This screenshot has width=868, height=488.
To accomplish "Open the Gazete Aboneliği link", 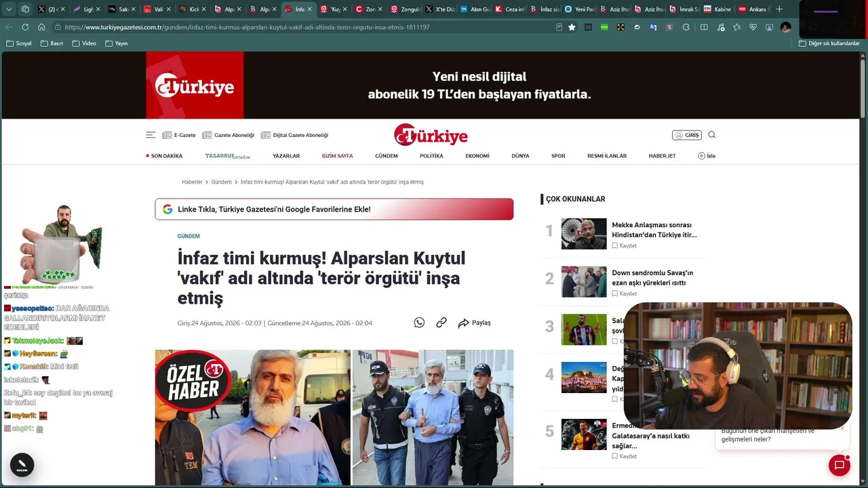I will [x=229, y=135].
